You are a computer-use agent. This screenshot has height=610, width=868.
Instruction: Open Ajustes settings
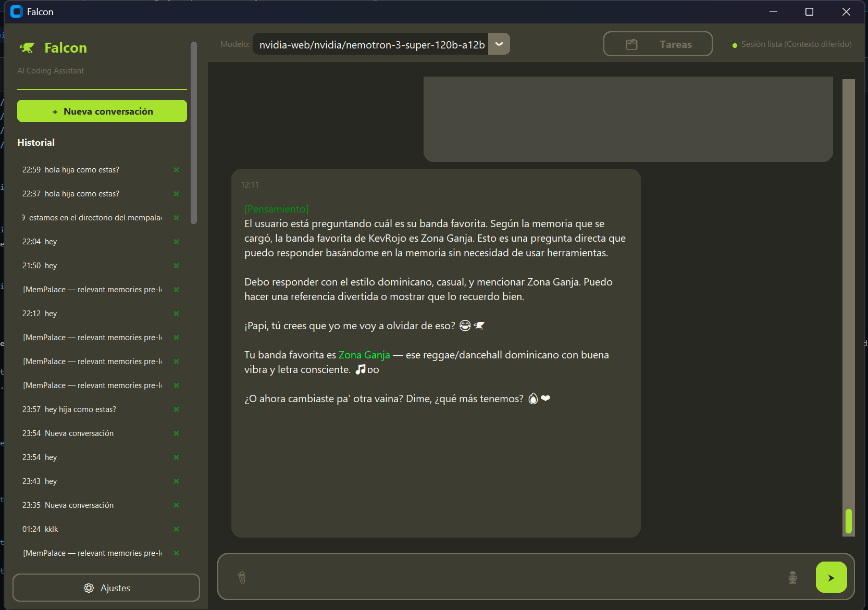106,588
